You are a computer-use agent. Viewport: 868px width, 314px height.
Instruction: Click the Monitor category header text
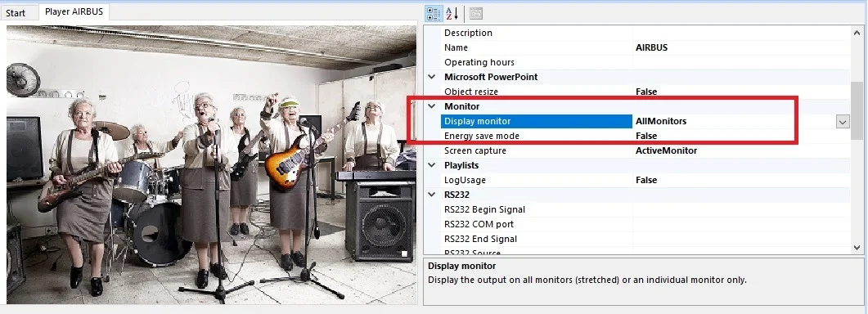461,106
